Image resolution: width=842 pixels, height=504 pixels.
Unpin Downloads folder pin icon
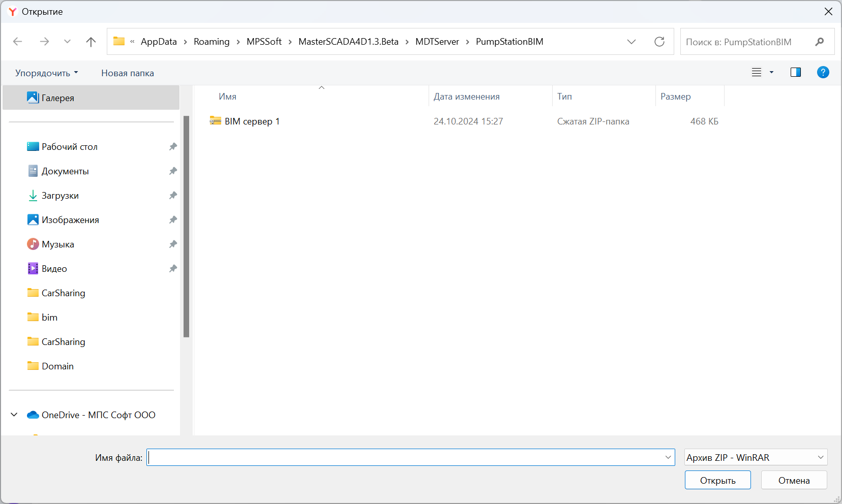[x=173, y=196]
